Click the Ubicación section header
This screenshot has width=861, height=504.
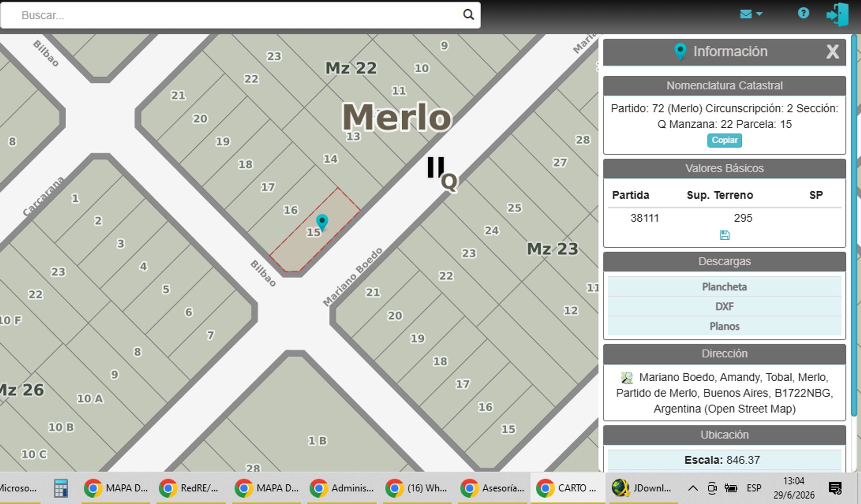(x=724, y=435)
